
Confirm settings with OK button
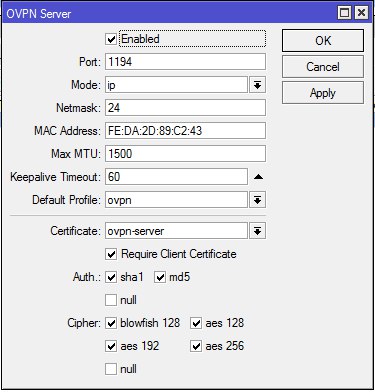coord(323,41)
